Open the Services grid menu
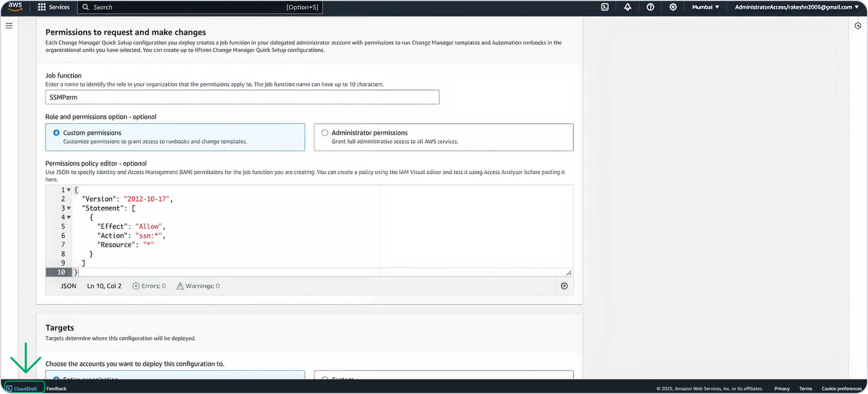868x394 pixels. [53, 7]
